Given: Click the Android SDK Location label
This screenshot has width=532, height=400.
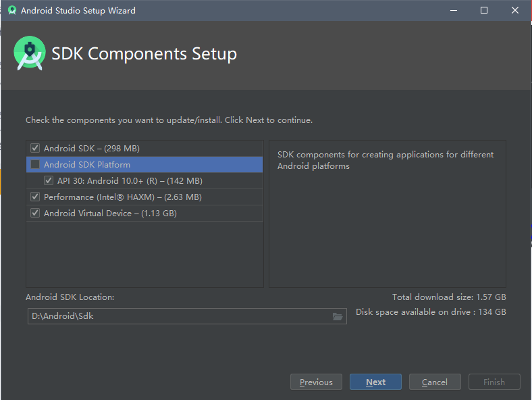Looking at the screenshot, I should [x=70, y=297].
